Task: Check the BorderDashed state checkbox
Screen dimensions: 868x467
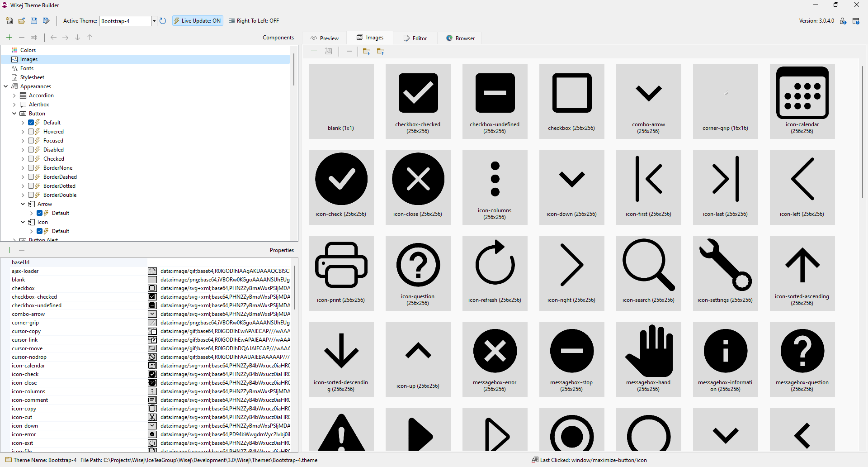Action: 31,177
